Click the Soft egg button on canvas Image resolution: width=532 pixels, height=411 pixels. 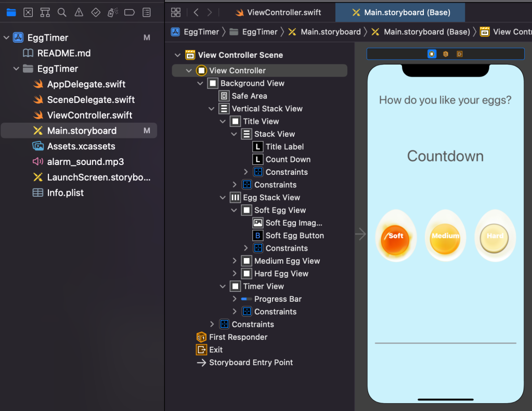click(x=395, y=236)
